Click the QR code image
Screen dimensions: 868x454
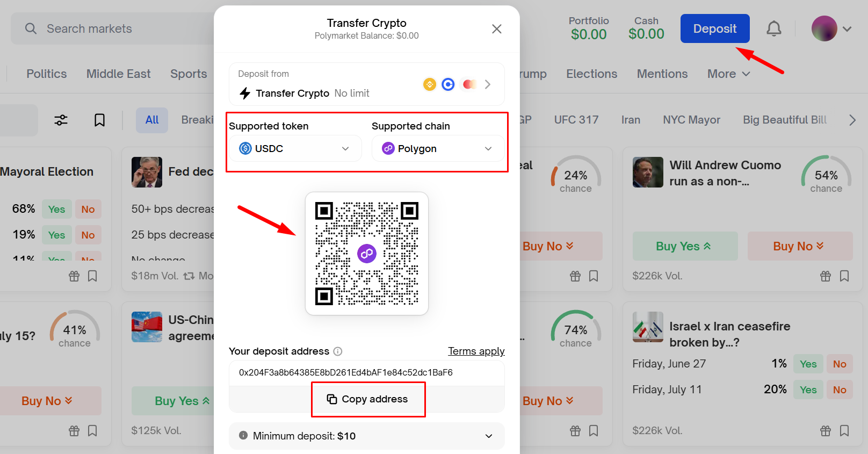pyautogui.click(x=367, y=254)
